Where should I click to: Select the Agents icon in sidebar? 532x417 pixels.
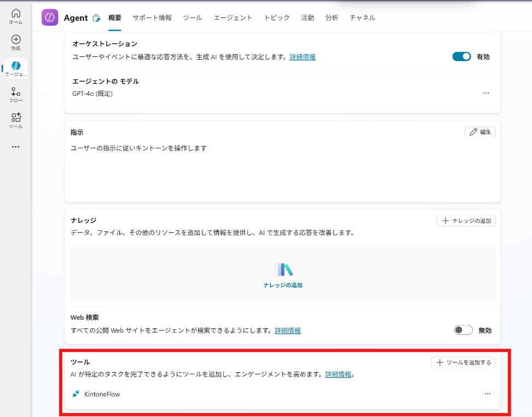pos(16,66)
